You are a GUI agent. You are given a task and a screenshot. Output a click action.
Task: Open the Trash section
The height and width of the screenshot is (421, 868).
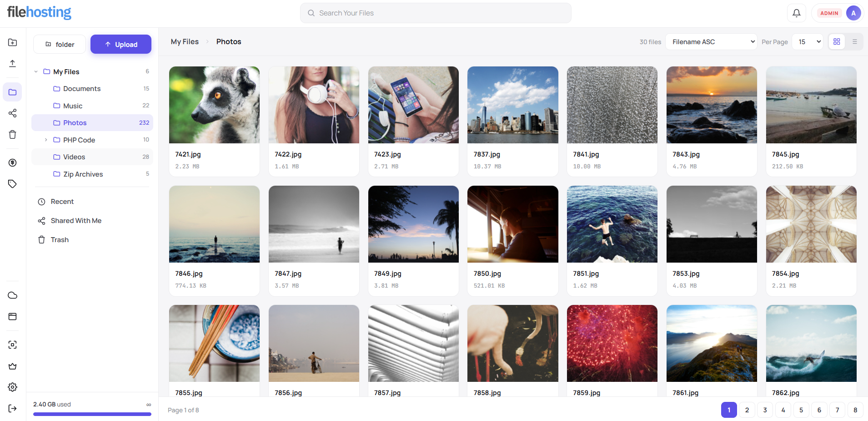53,240
